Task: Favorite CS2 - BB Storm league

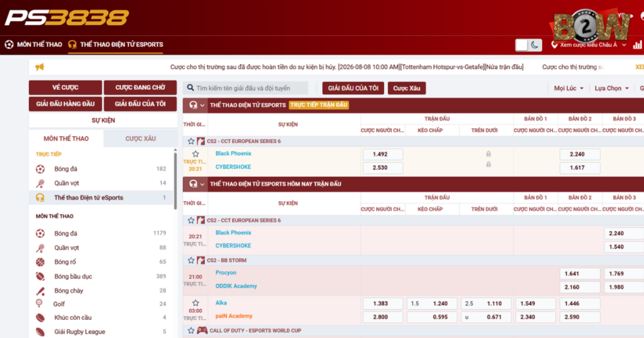Action: click(191, 261)
